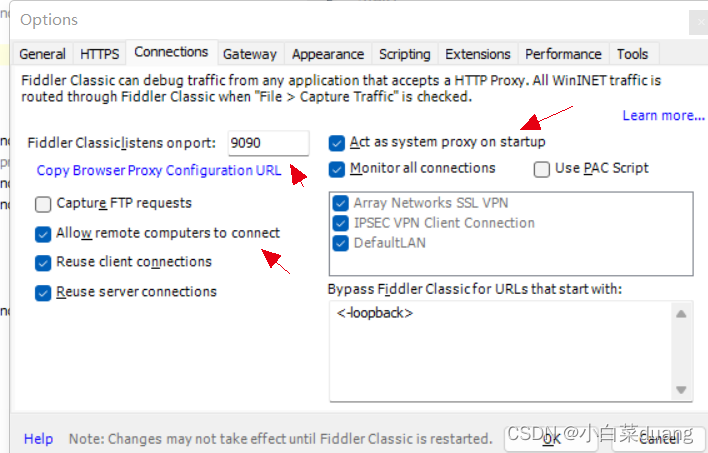This screenshot has height=453, width=708.
Task: Select the Connections tab
Action: coord(171,52)
